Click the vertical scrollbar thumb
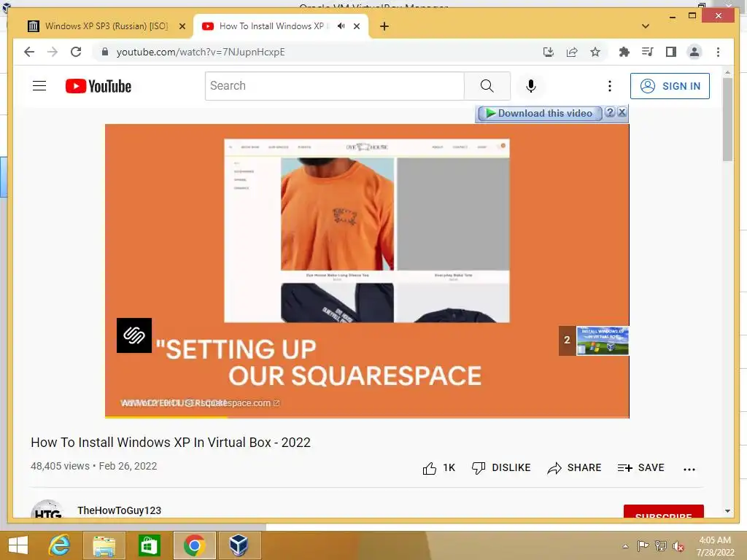This screenshot has height=560, width=747. [727, 119]
